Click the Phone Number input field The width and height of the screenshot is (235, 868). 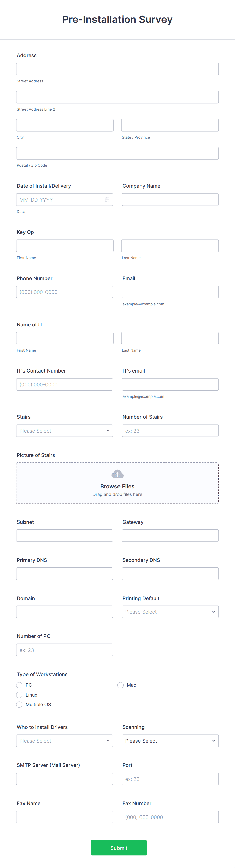(x=64, y=292)
